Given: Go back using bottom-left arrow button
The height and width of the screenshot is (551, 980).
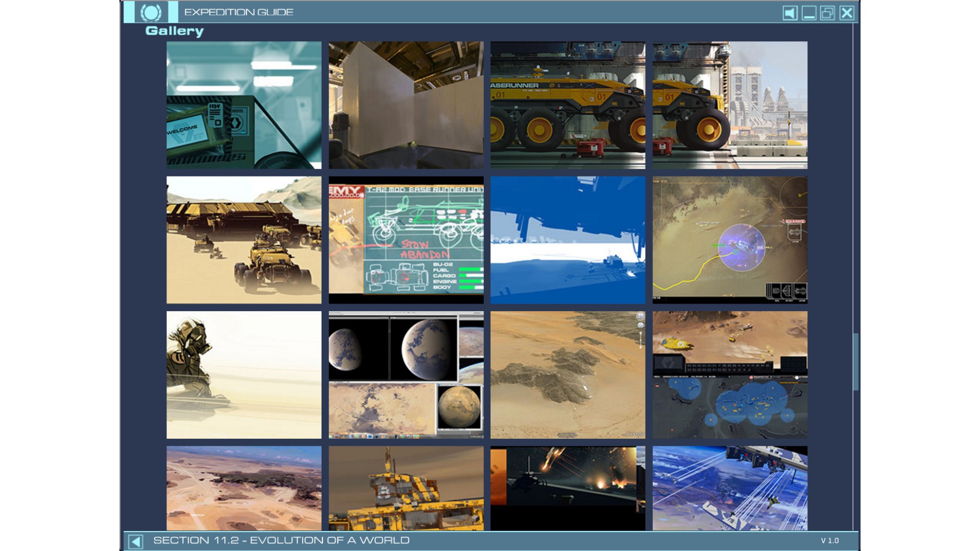Looking at the screenshot, I should pos(136,541).
